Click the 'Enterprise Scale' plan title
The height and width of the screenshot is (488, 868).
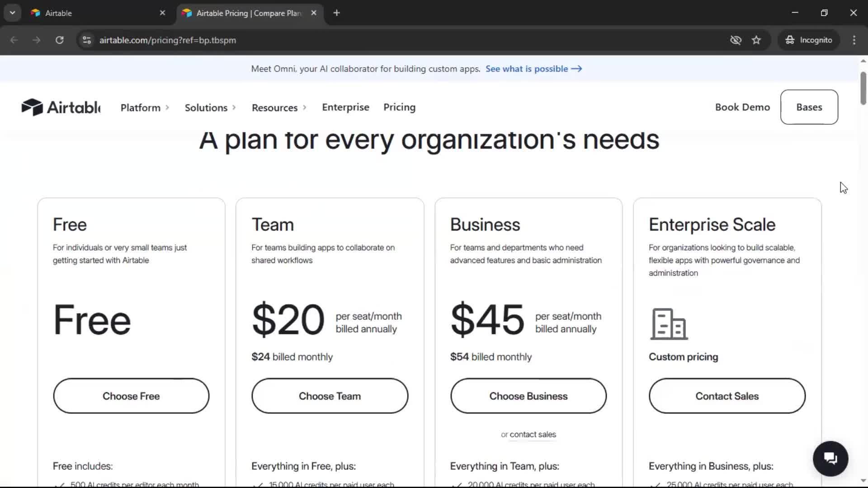712,225
